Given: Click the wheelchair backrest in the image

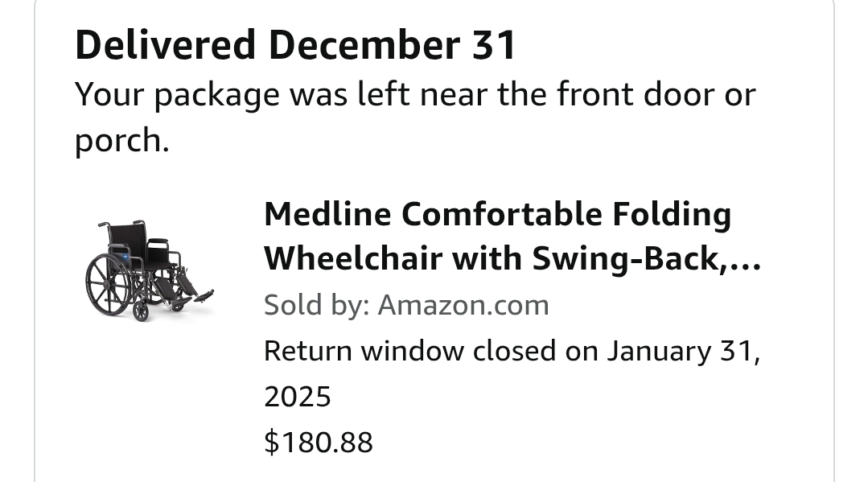Looking at the screenshot, I should pos(126,239).
